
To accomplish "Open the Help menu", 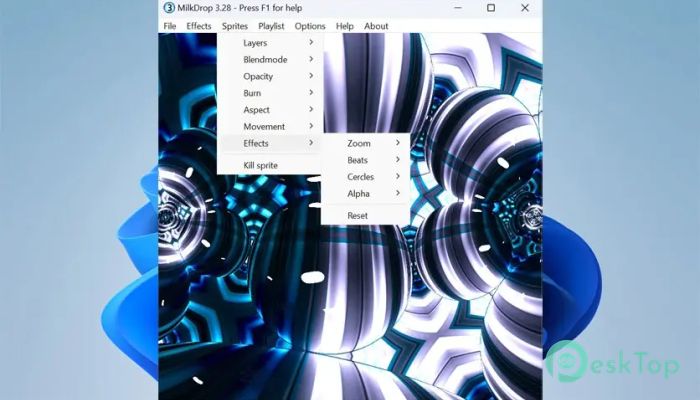I will pyautogui.click(x=345, y=26).
